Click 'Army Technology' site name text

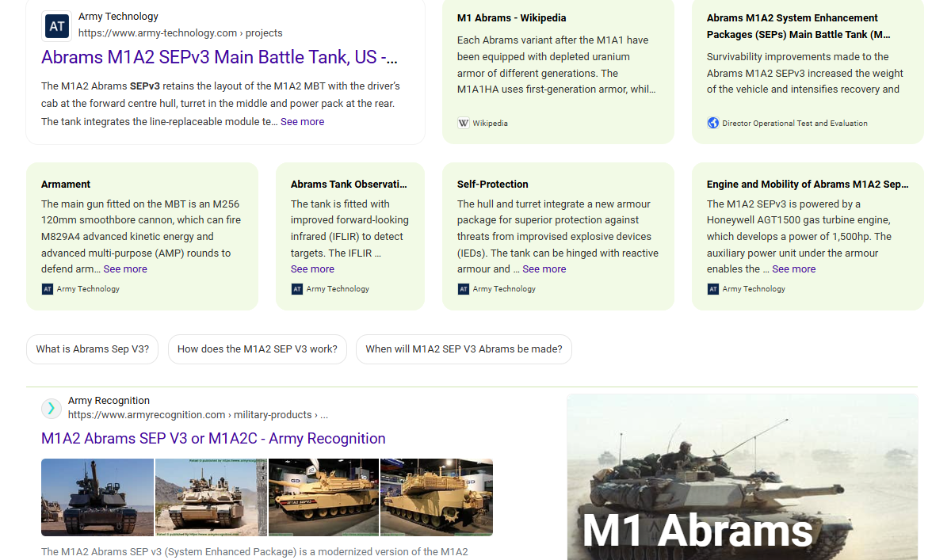118,17
